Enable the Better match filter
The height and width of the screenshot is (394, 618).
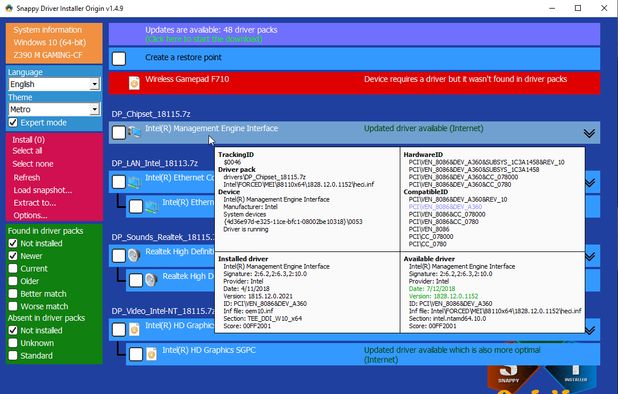(13, 294)
